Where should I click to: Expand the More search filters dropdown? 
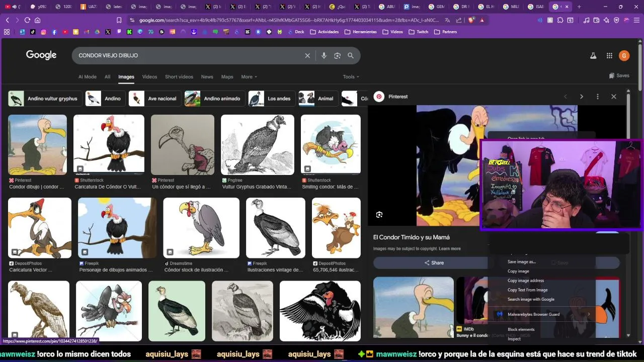249,77
